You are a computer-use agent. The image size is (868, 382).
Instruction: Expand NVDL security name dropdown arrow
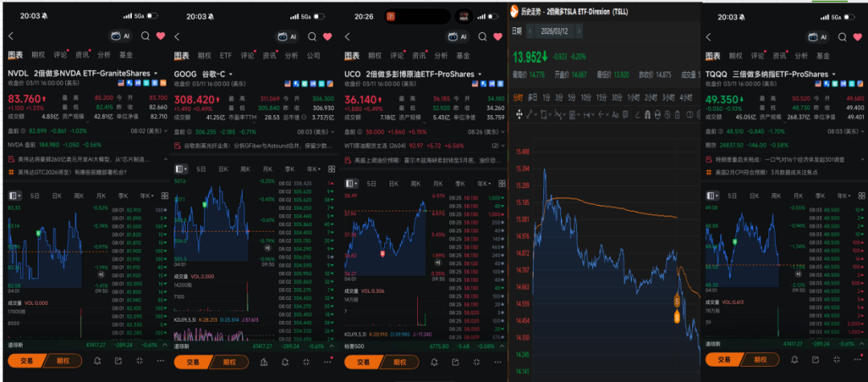point(156,74)
